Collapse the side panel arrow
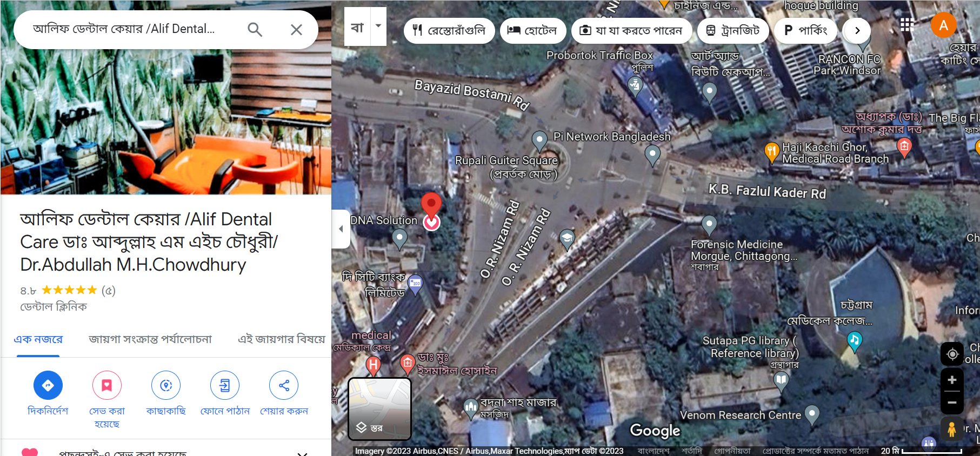Image resolution: width=980 pixels, height=456 pixels. click(x=341, y=229)
